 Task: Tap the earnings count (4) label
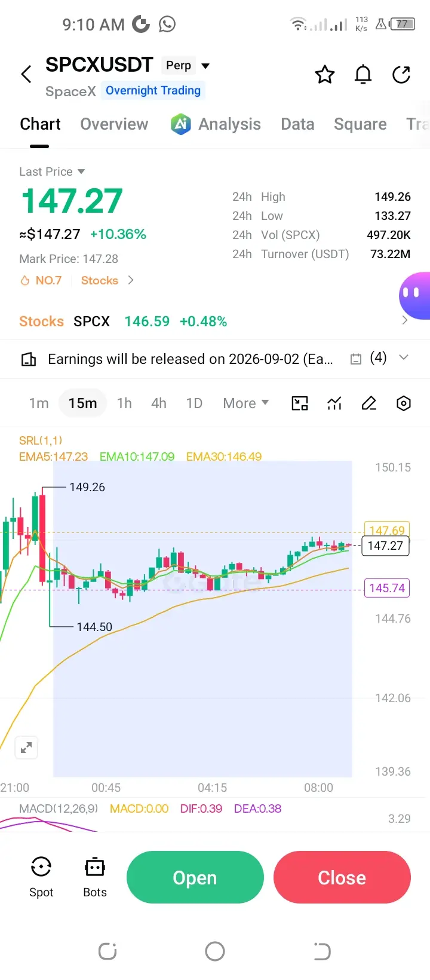[378, 357]
